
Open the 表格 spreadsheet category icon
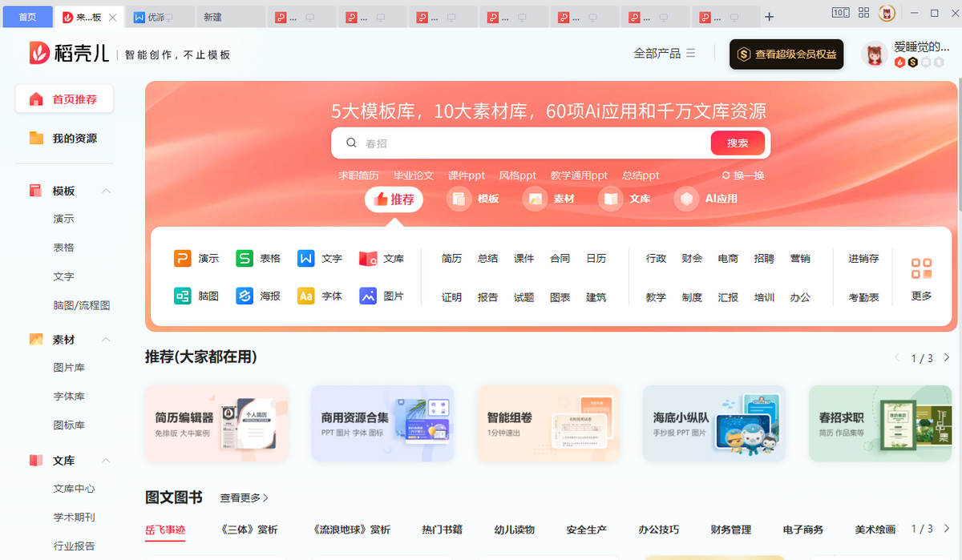tap(245, 258)
